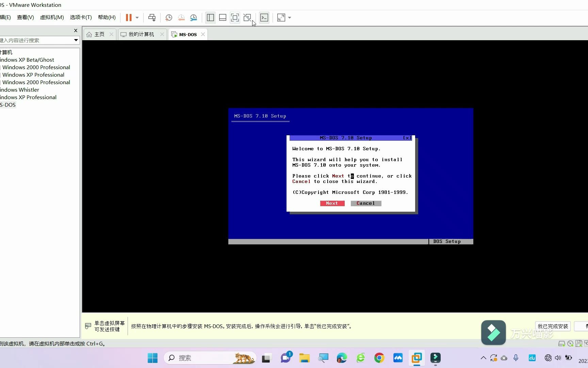The height and width of the screenshot is (368, 588).
Task: Open the stretch mode dropdown arrow
Action: (x=289, y=17)
